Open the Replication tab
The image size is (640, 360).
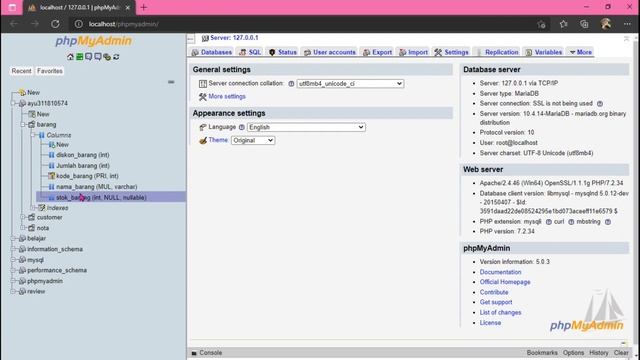pyautogui.click(x=497, y=52)
